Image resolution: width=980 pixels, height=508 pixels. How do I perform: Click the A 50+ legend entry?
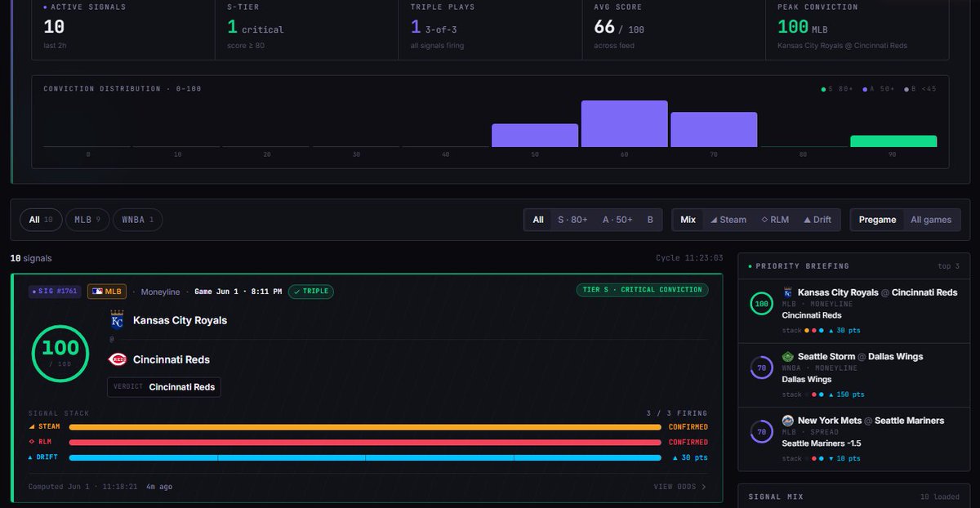click(880, 89)
